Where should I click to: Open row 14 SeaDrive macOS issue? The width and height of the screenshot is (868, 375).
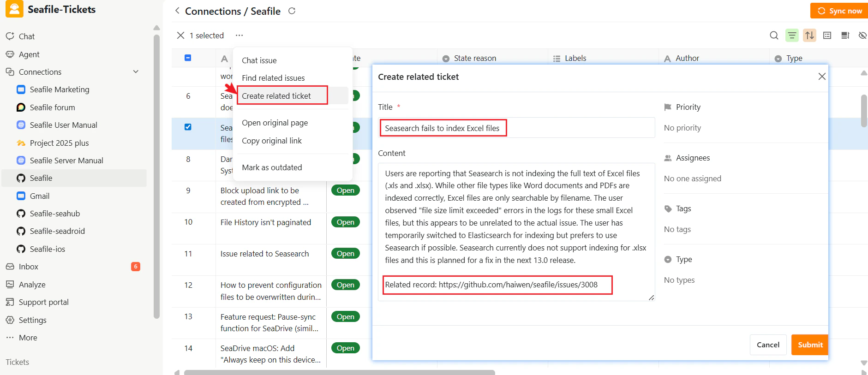[x=270, y=354]
